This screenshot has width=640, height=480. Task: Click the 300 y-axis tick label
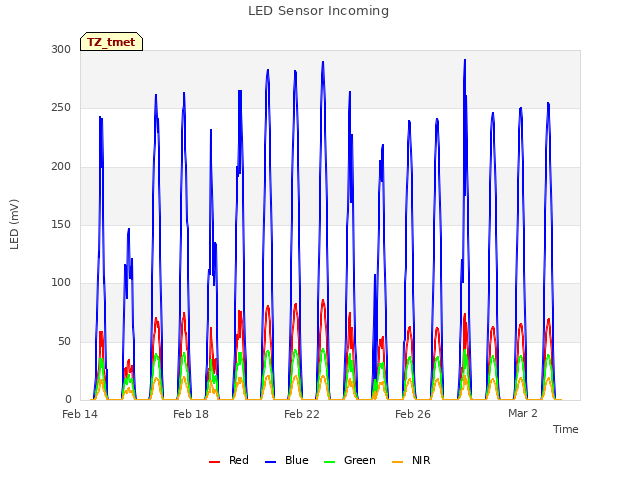(x=61, y=49)
